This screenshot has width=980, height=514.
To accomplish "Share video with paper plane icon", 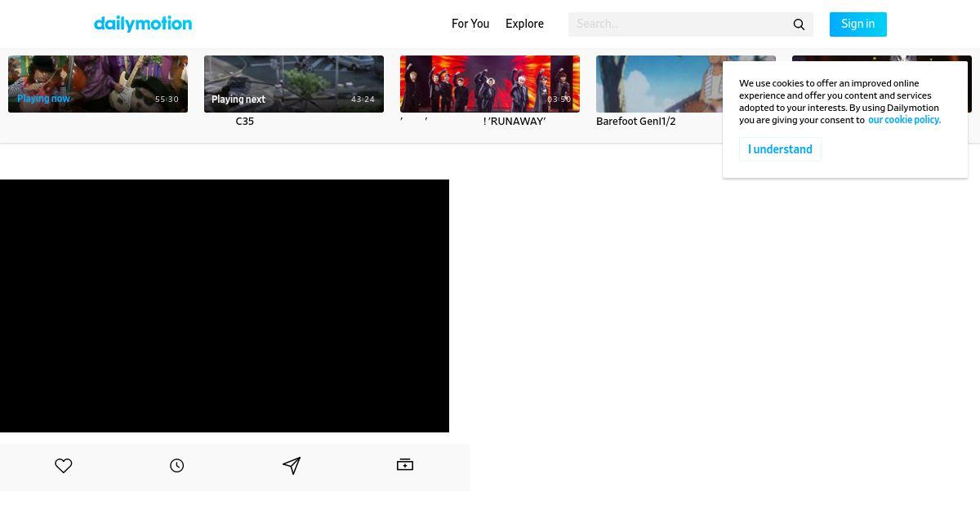I will coord(292,466).
